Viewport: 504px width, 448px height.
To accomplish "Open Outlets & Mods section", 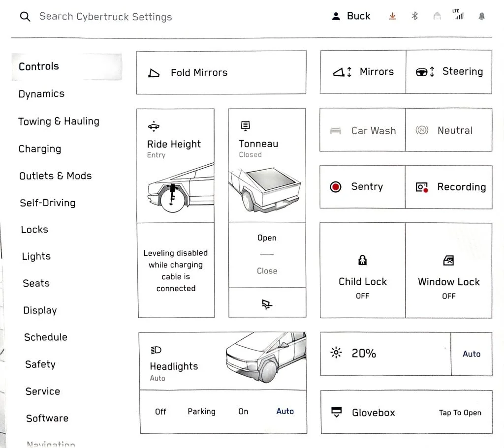I will click(x=55, y=176).
